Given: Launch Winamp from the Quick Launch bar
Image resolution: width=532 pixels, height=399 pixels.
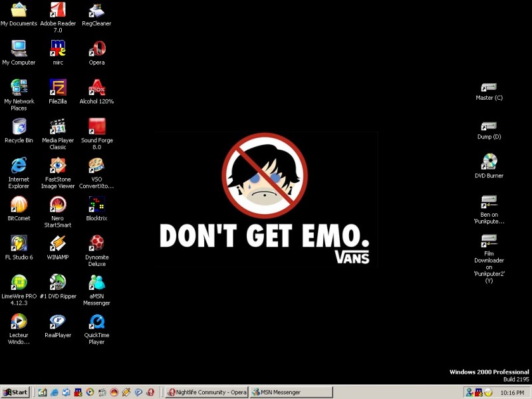Looking at the screenshot, I should (x=126, y=392).
